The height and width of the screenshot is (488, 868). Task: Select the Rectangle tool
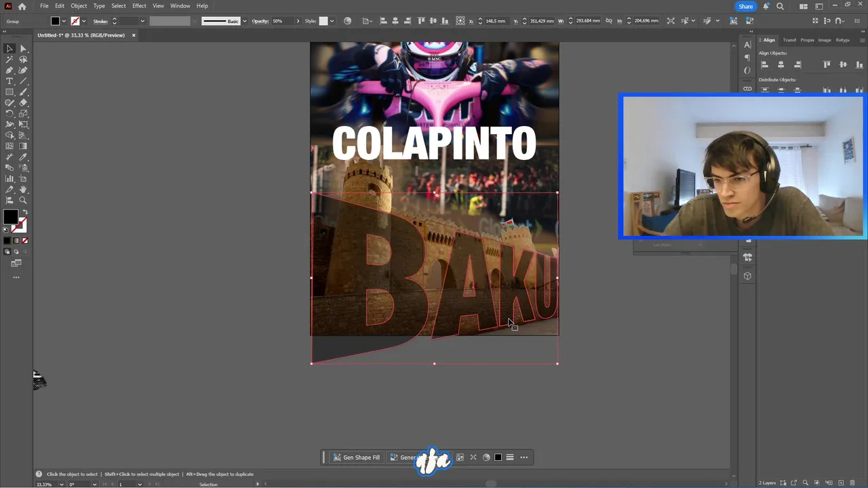(x=9, y=92)
